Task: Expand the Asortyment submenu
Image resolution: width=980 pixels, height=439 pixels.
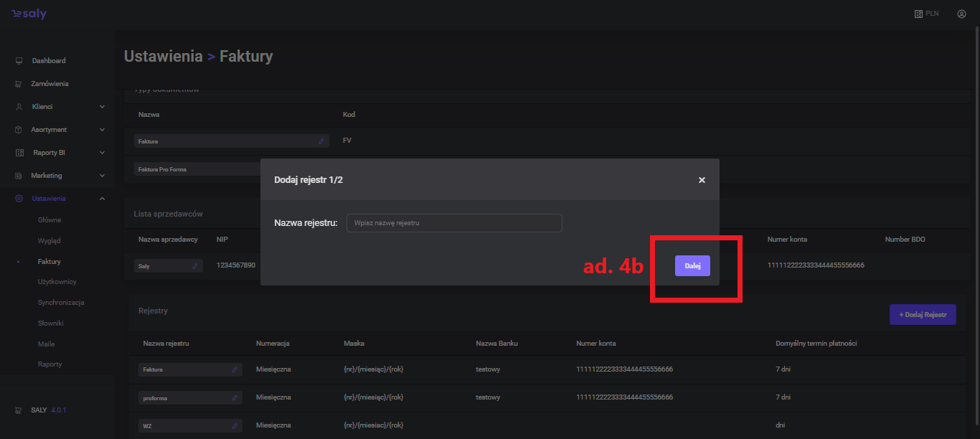Action: click(x=102, y=130)
